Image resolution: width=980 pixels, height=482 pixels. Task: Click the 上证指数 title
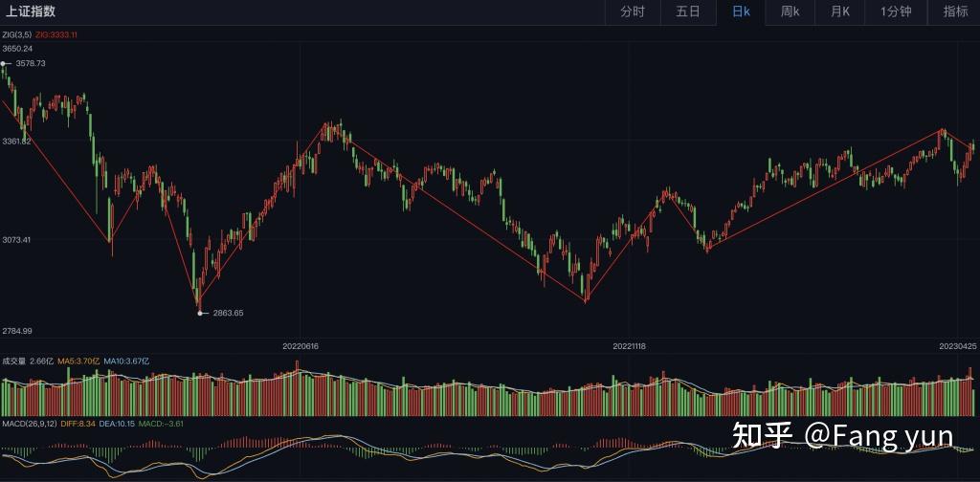click(31, 11)
